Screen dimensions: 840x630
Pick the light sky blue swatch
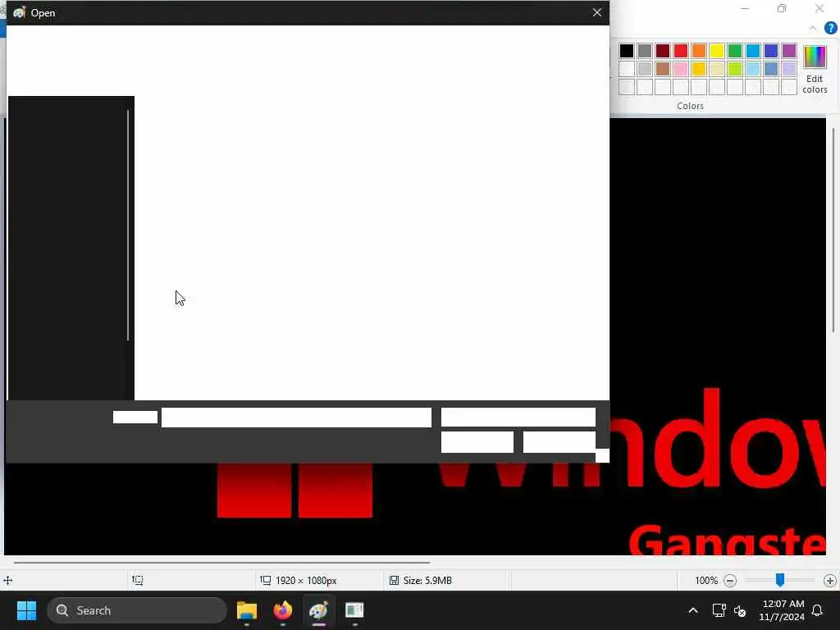753,69
